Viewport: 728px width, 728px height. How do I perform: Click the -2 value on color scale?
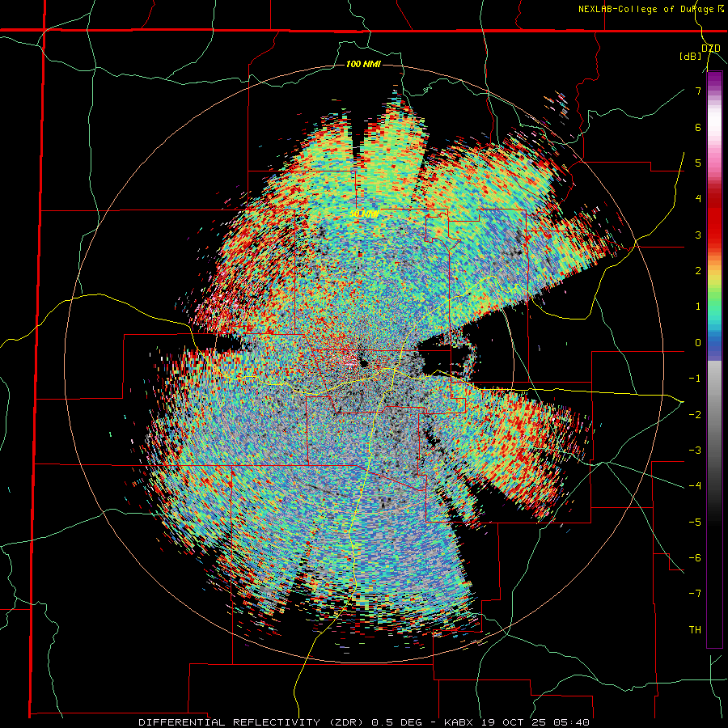[695, 414]
